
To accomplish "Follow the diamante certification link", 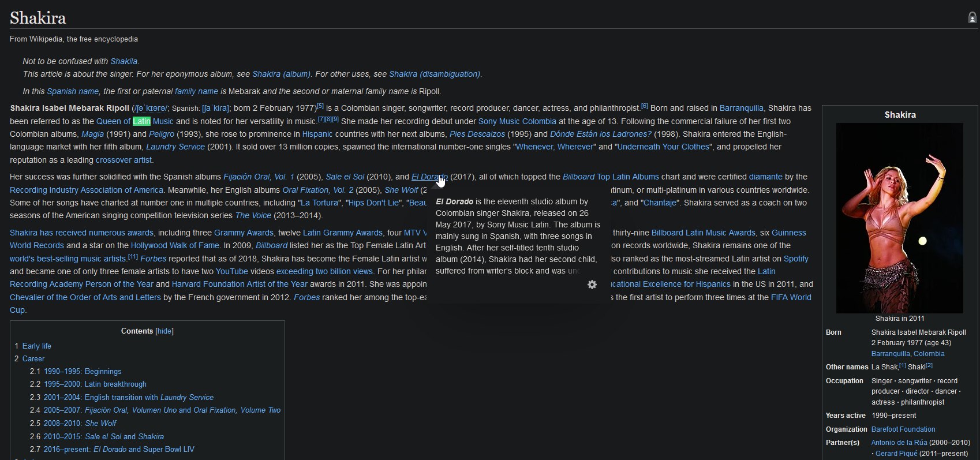I will (766, 177).
